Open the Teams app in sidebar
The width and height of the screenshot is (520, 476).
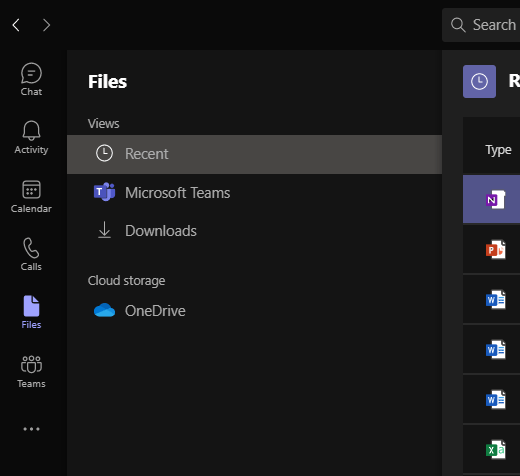tap(31, 372)
